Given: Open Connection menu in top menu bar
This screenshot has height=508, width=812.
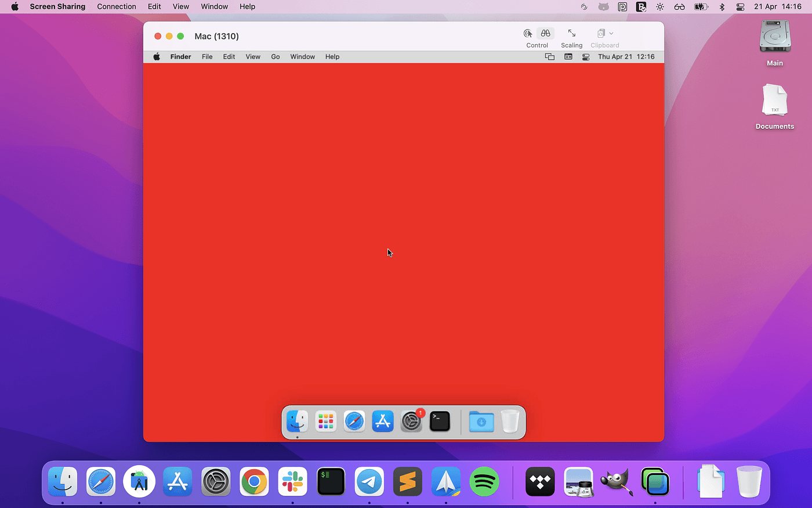Looking at the screenshot, I should coord(117,6).
